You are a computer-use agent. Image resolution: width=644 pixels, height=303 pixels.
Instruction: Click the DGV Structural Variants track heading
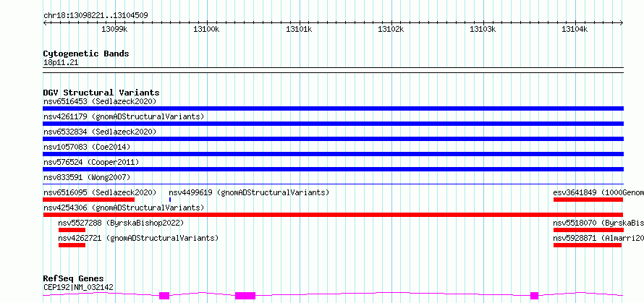(x=101, y=93)
